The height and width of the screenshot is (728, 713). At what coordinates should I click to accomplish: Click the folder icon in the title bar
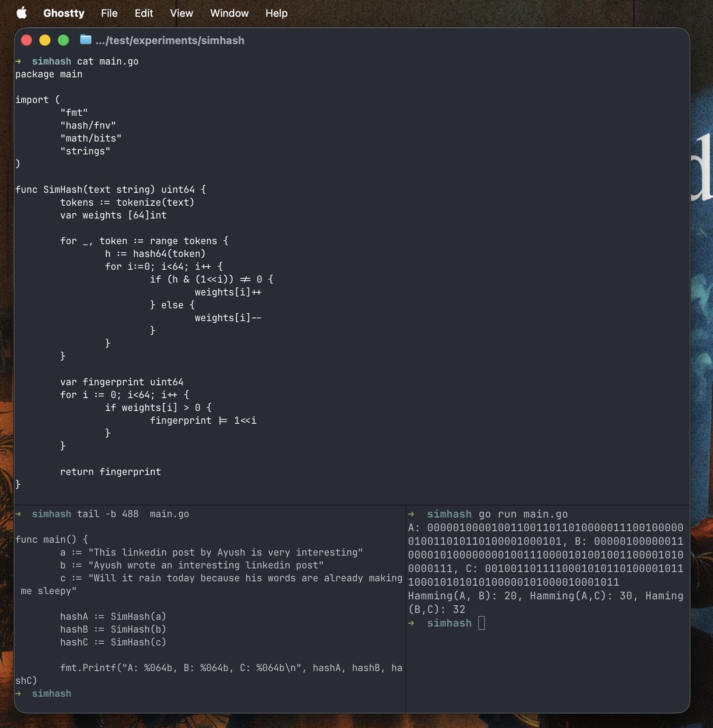[x=86, y=39]
